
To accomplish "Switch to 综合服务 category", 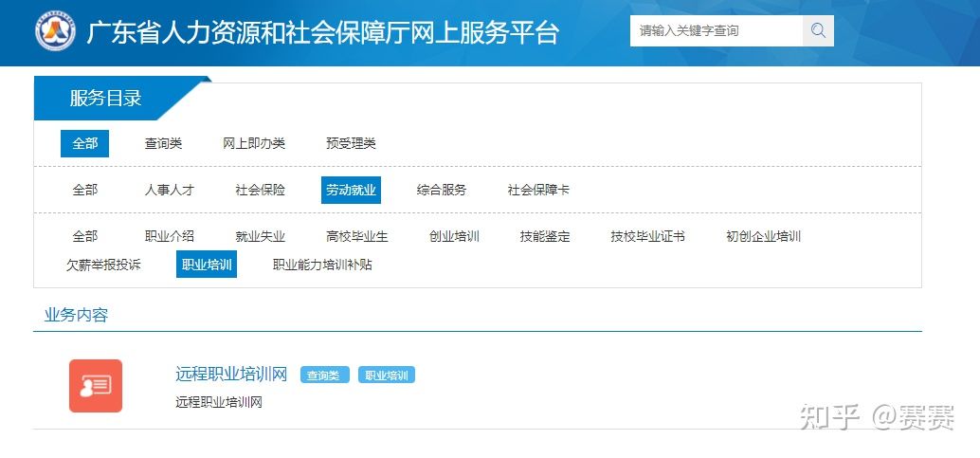I will click(x=442, y=190).
